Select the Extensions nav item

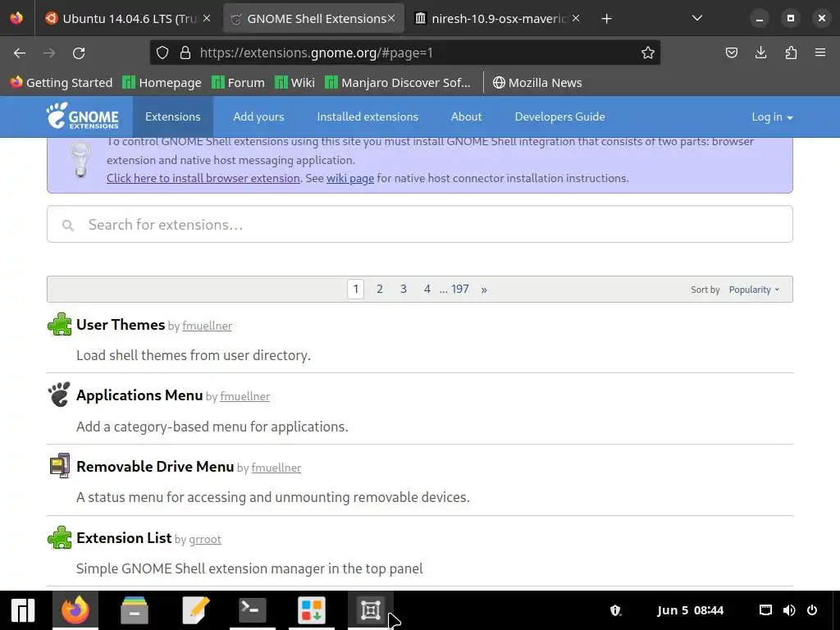point(172,116)
